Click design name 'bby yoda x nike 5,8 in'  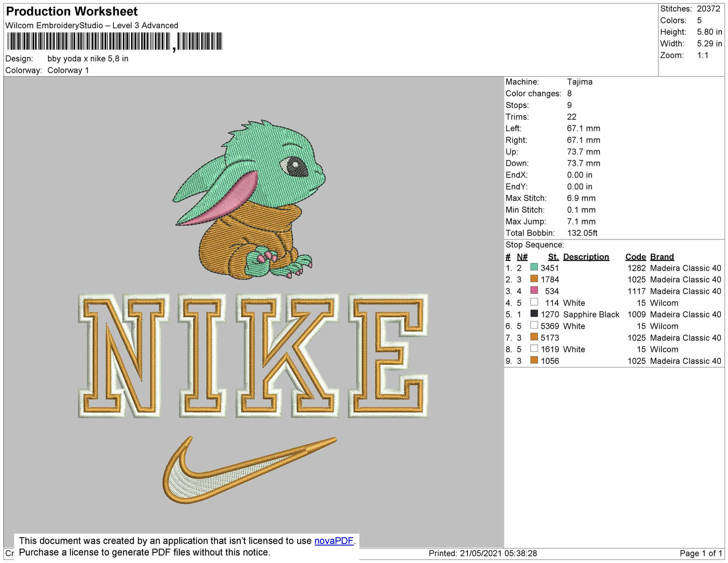[x=88, y=58]
